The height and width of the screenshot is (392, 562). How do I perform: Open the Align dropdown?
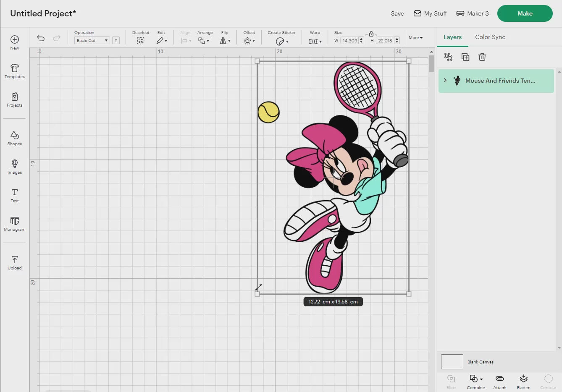pyautogui.click(x=186, y=41)
